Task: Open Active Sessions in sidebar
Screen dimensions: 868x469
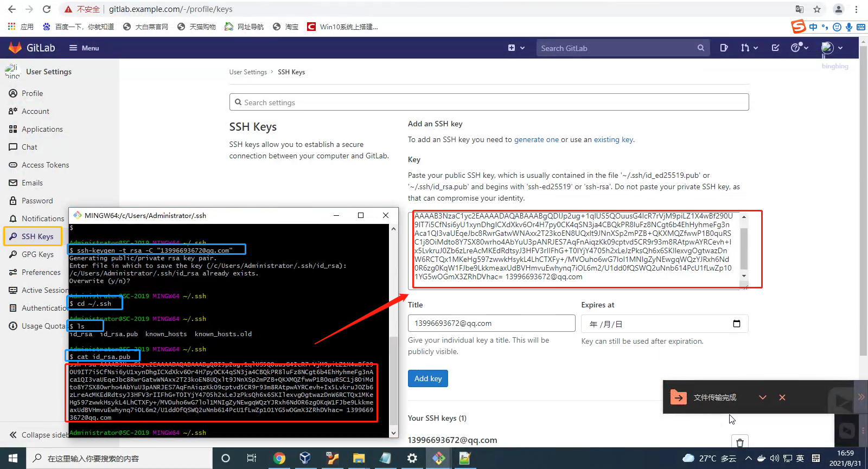Action: [39, 290]
